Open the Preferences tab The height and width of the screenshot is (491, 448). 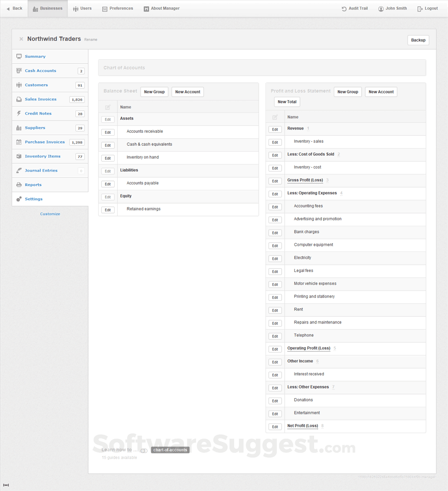[117, 8]
